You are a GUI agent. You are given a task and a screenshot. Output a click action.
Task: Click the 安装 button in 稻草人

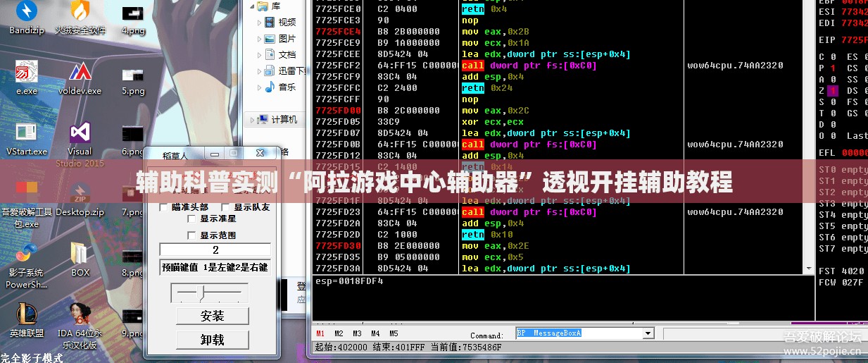tap(212, 316)
